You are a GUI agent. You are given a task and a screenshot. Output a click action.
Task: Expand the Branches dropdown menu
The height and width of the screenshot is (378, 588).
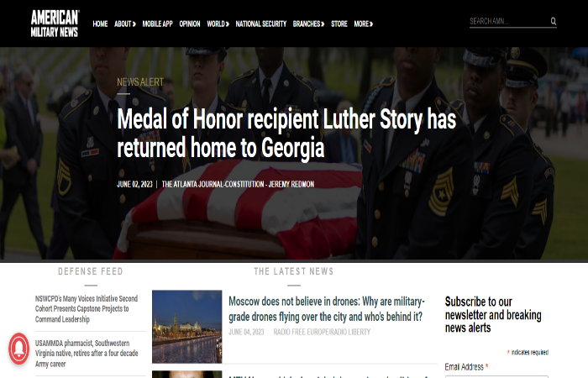point(308,24)
